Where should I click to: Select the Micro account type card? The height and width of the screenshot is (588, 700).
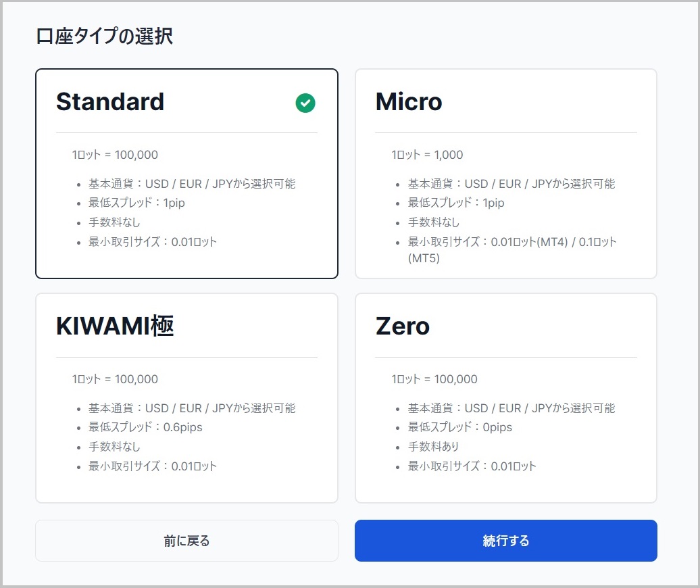click(x=505, y=173)
